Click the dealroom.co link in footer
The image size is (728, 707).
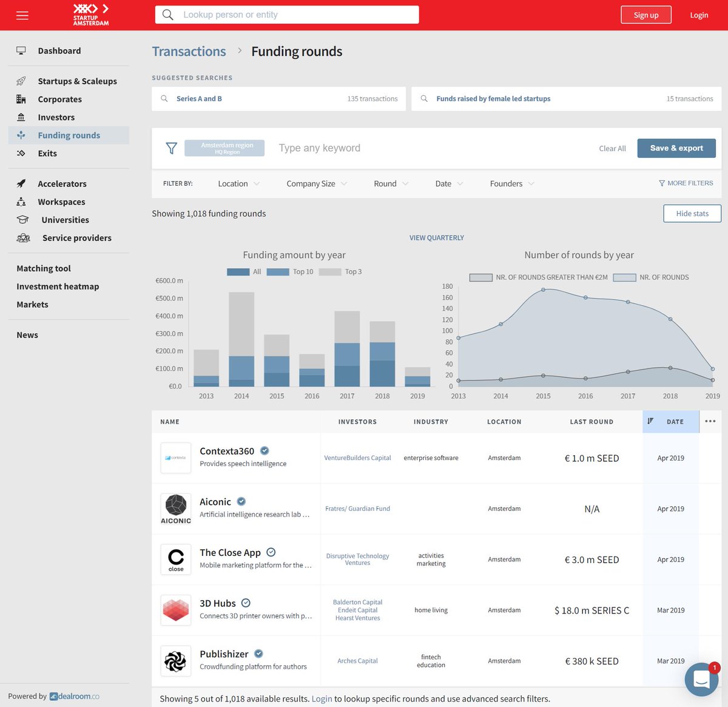coord(75,696)
